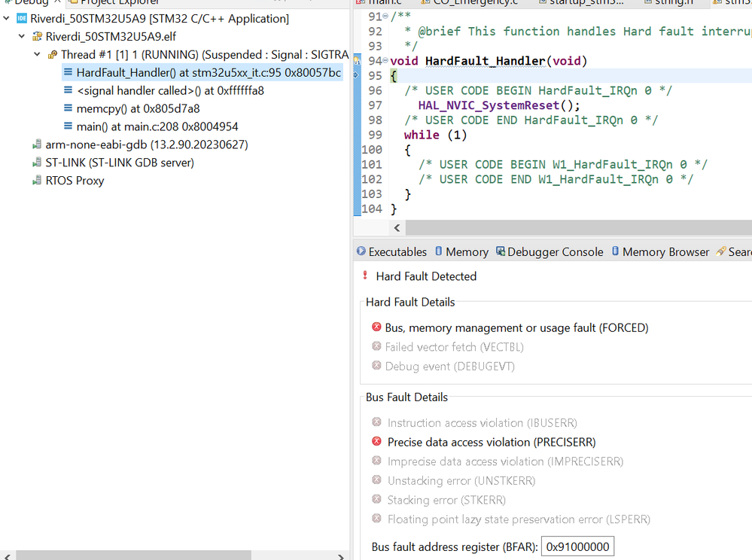This screenshot has width=752, height=560.
Task: Click the STM32 application IDE icon
Action: [22, 19]
